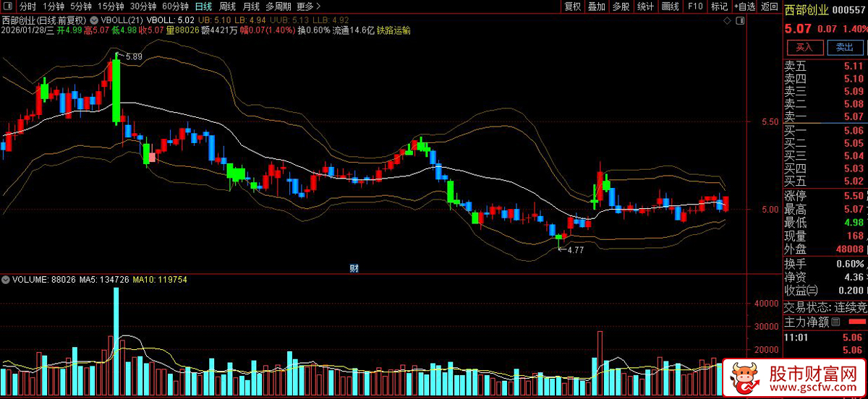
Task: Click the 涨停 limit-up value 5.50
Action: (x=854, y=196)
